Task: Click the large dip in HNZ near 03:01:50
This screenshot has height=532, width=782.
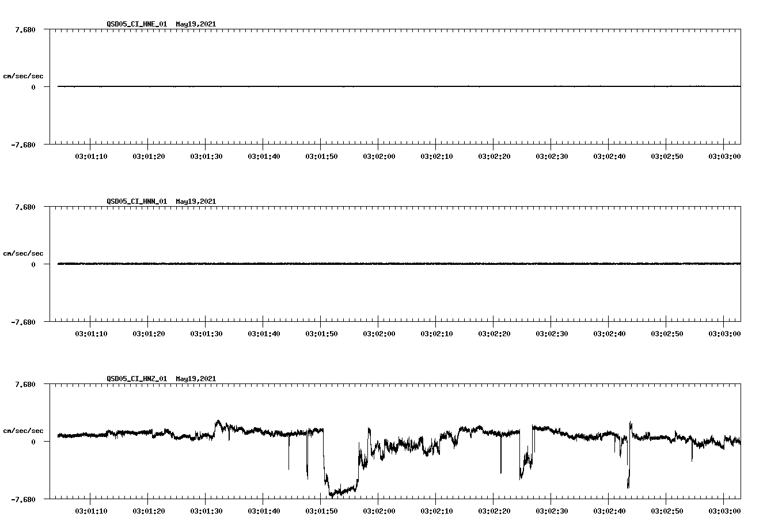Action: point(337,492)
